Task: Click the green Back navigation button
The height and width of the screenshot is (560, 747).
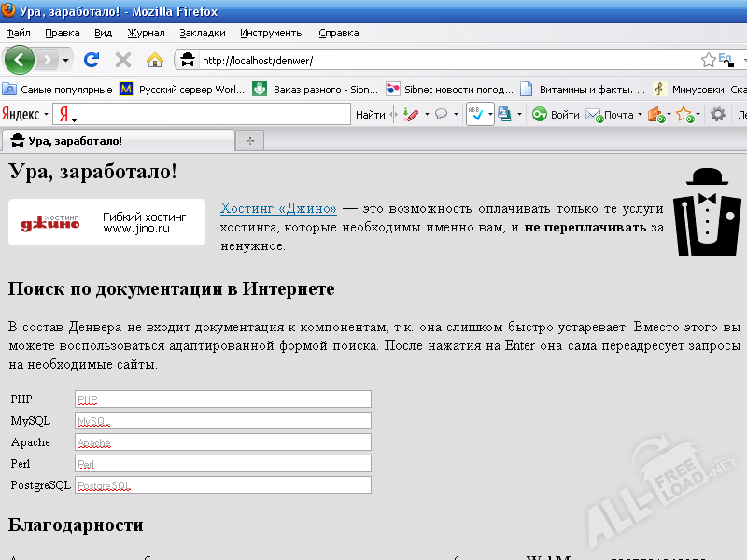Action: (x=21, y=60)
